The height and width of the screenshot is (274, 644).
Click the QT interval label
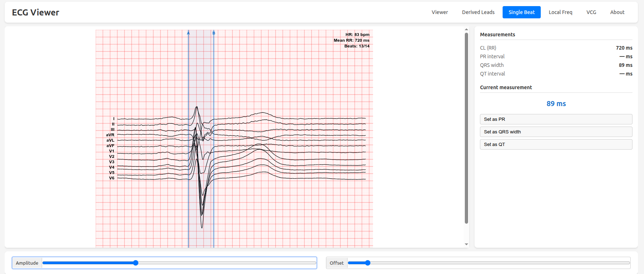point(493,74)
